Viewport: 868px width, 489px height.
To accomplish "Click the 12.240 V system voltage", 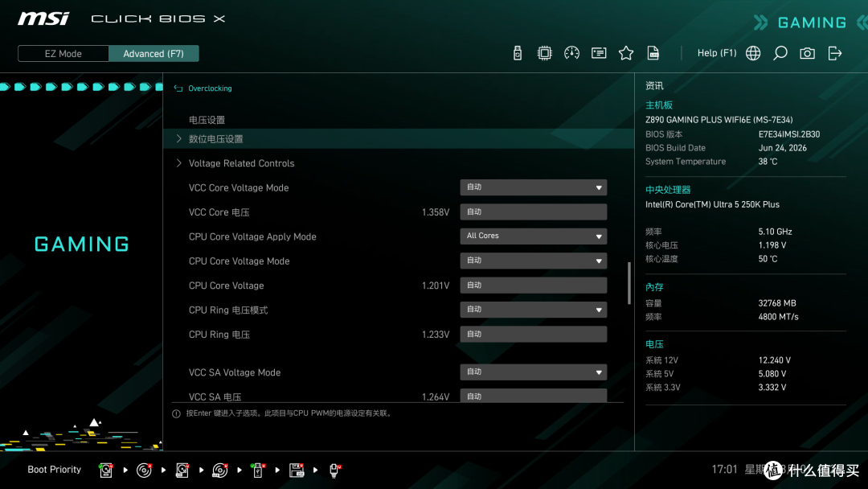I will coord(775,360).
